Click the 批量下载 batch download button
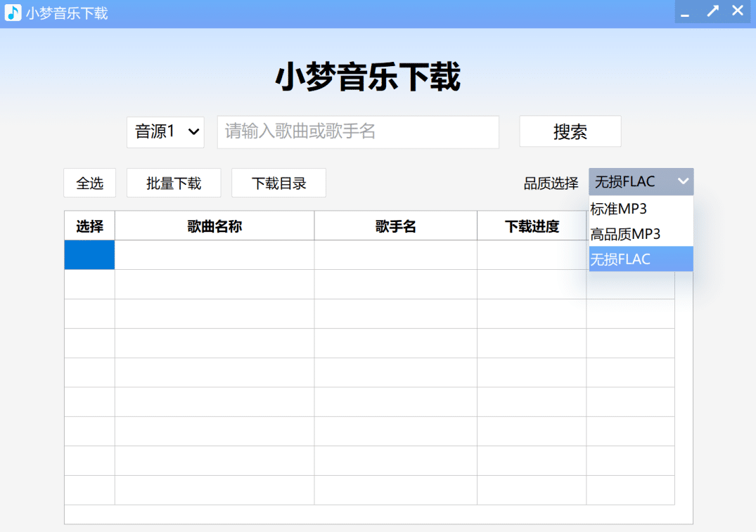 tap(173, 183)
